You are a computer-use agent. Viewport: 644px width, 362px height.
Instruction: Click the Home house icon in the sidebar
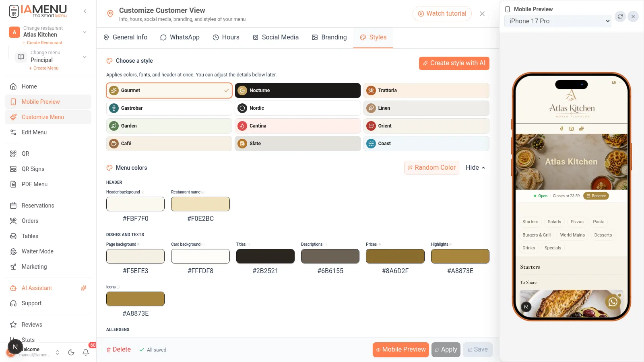pos(13,86)
